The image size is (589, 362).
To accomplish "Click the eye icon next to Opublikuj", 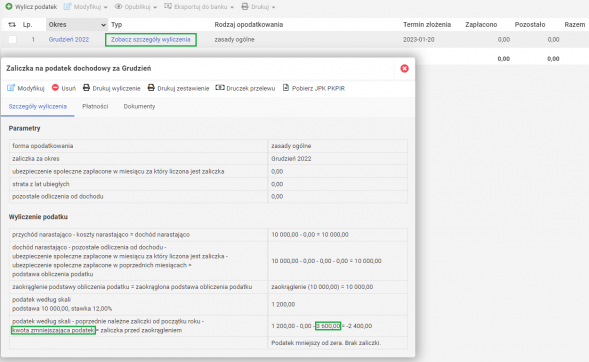I will (x=118, y=6).
